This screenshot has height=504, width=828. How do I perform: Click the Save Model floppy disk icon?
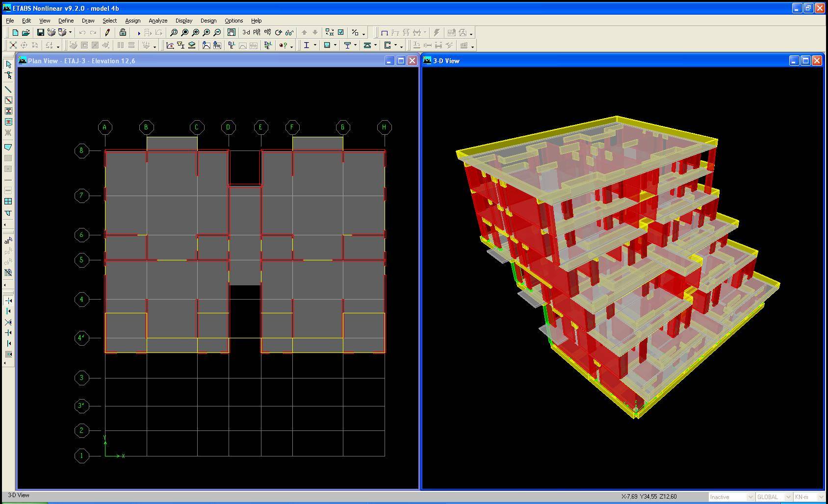point(41,33)
